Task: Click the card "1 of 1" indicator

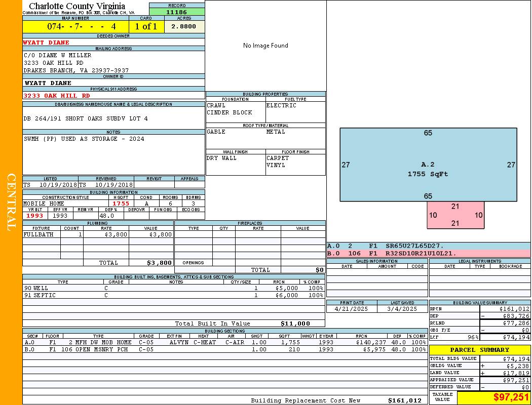Action: coord(146,26)
